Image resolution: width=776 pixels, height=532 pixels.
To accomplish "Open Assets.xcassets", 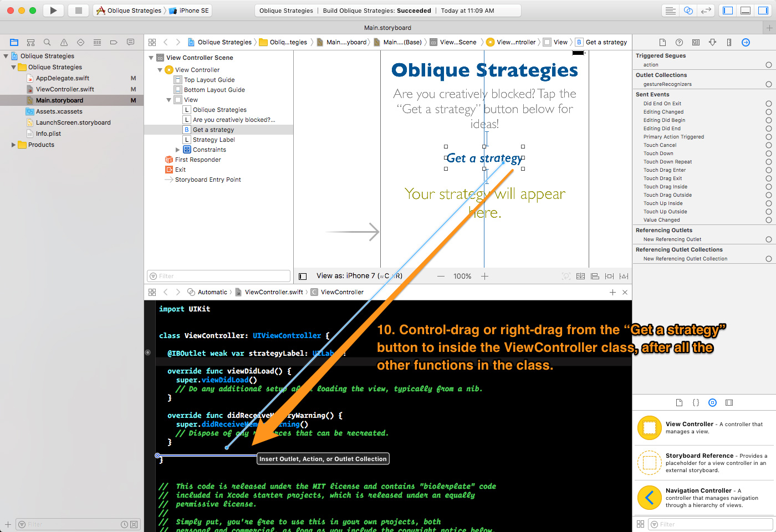I will [x=59, y=111].
